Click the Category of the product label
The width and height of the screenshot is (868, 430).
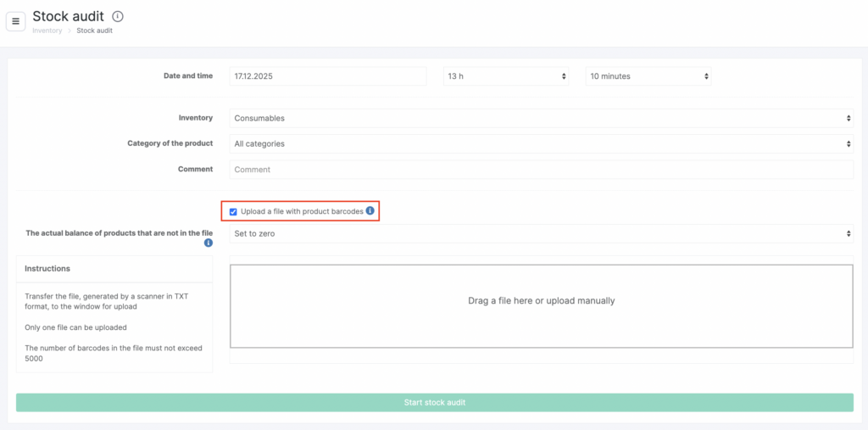pyautogui.click(x=170, y=144)
